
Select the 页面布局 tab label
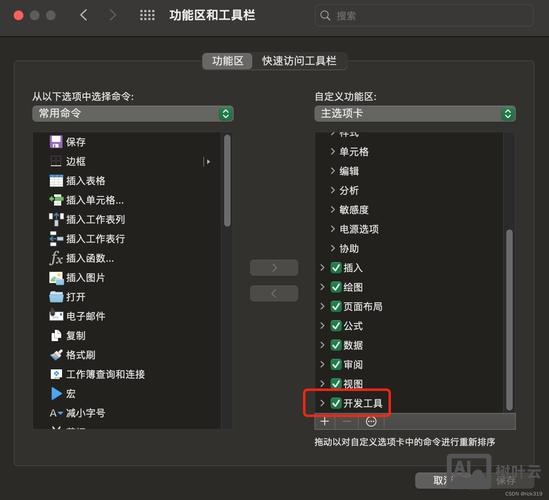tap(363, 307)
